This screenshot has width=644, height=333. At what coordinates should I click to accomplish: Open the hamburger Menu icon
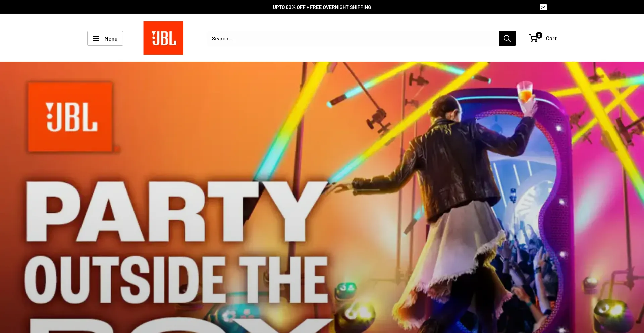96,38
